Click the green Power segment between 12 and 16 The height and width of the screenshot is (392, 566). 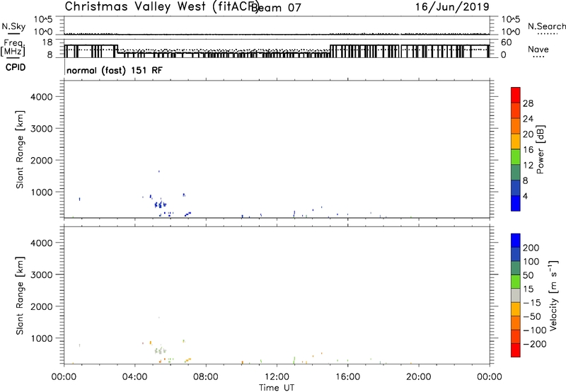tap(516, 156)
